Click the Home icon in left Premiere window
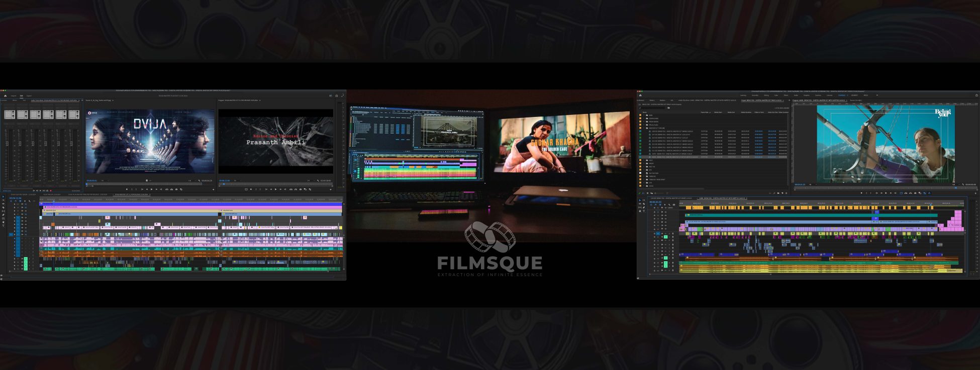The width and height of the screenshot is (980, 370). tap(6, 95)
